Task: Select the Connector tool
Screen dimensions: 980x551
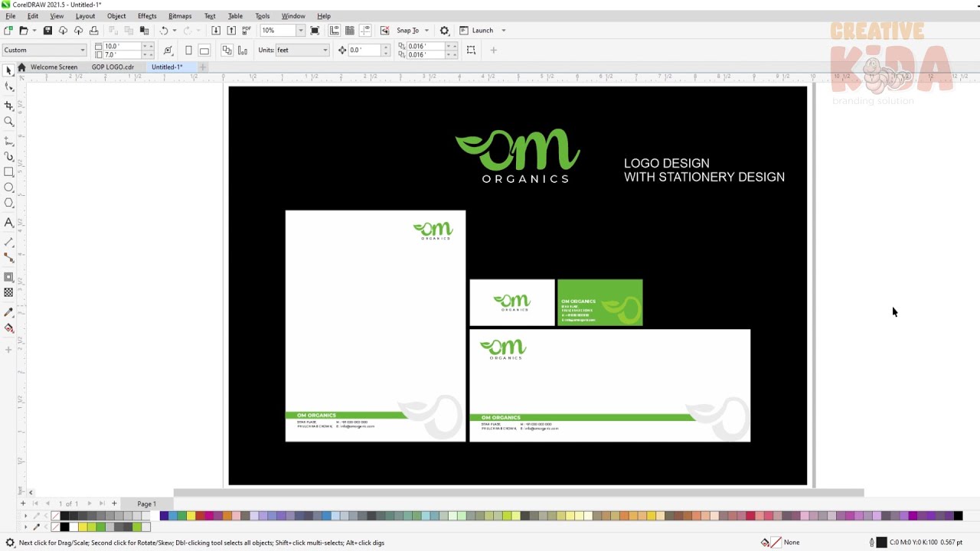Action: 8,258
